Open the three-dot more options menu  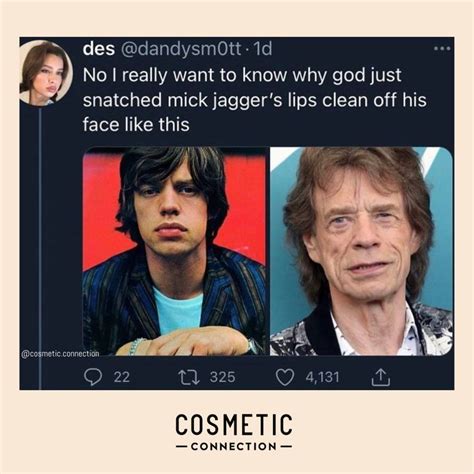[443, 49]
